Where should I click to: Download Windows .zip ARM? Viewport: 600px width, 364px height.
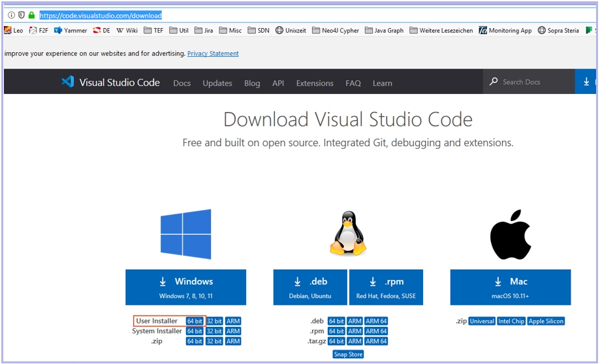[233, 341]
